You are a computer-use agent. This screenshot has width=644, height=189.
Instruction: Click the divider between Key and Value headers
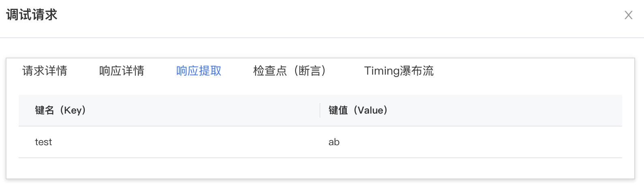click(x=320, y=110)
